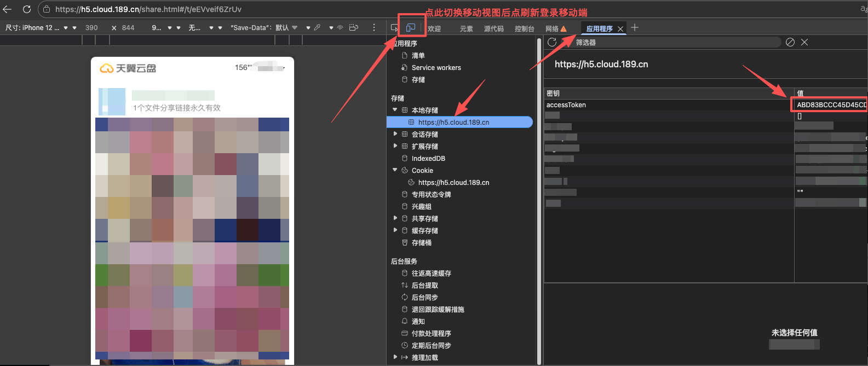Switch to the 网络 tab
Screen dimensions: 868x366
click(x=552, y=28)
